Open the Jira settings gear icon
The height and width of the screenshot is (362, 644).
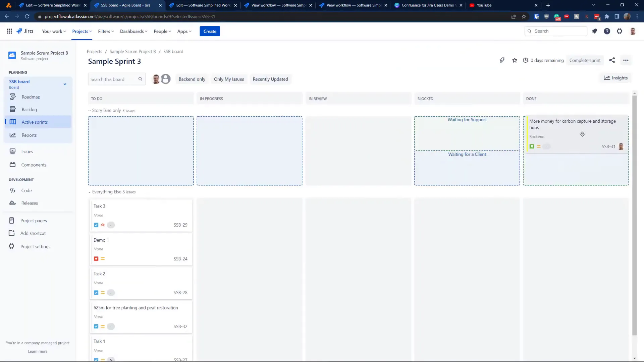[620, 31]
